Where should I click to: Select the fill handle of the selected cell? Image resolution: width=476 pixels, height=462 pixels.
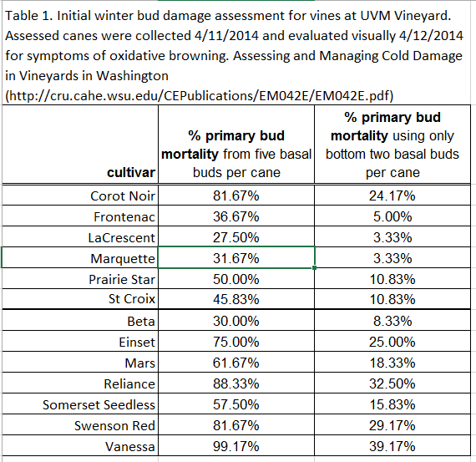(315, 267)
